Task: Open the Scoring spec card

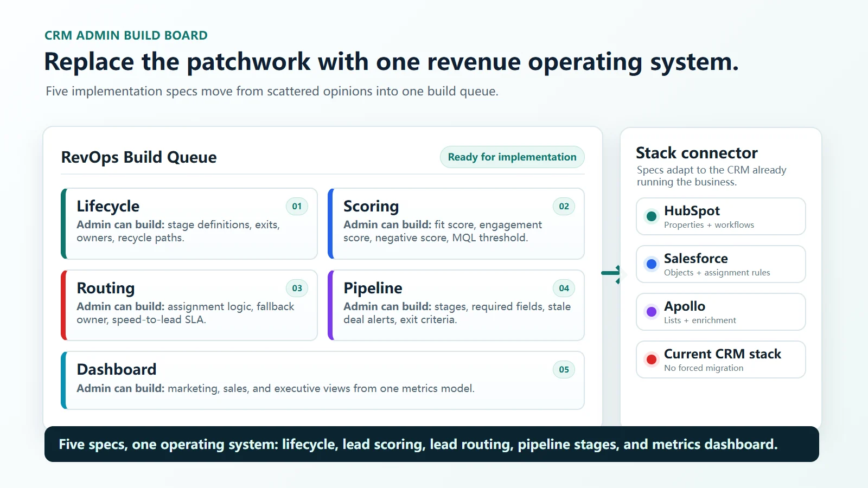Action: [456, 223]
